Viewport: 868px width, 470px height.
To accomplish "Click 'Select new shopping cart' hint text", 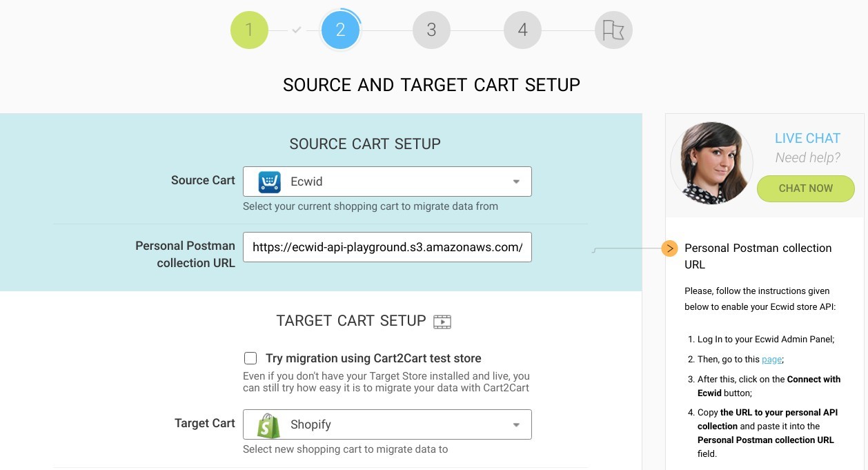I will click(x=346, y=449).
